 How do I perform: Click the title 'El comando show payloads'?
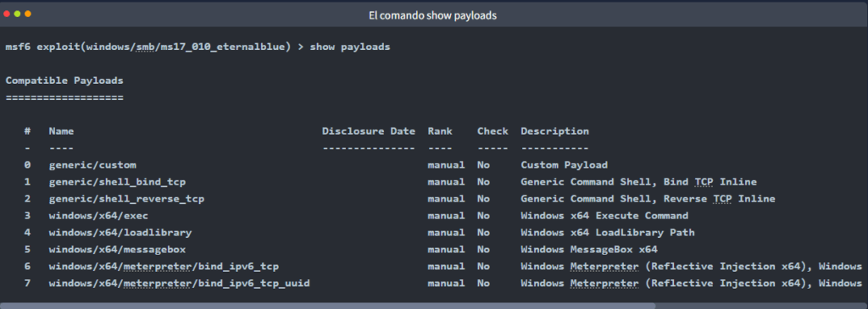[432, 15]
